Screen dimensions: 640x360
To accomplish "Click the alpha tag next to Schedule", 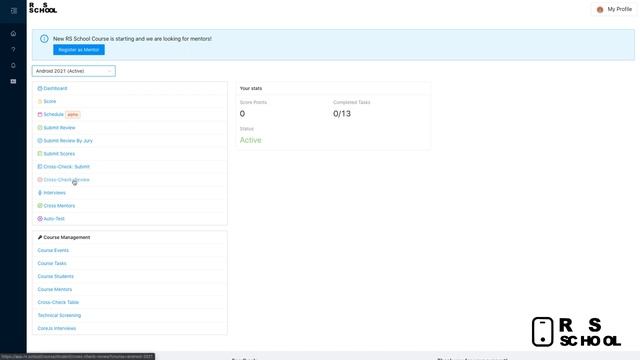I will (73, 115).
